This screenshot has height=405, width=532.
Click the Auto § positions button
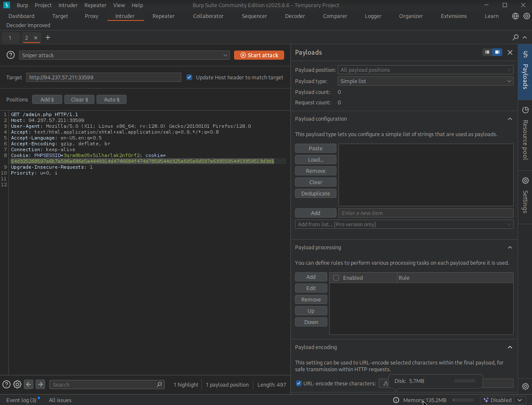(112, 99)
